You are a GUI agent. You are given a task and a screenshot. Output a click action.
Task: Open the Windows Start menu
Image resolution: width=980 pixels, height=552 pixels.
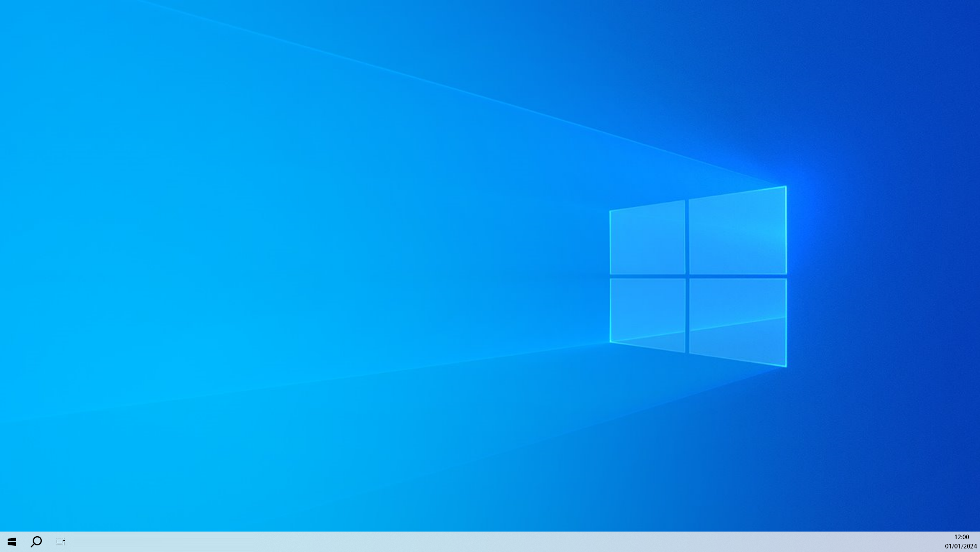pos(12,542)
